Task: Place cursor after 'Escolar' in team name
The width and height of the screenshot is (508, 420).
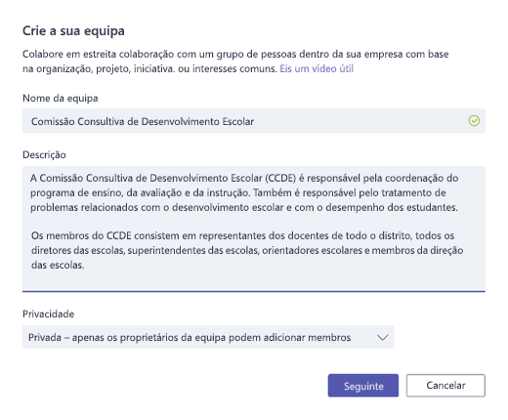Action: click(255, 121)
